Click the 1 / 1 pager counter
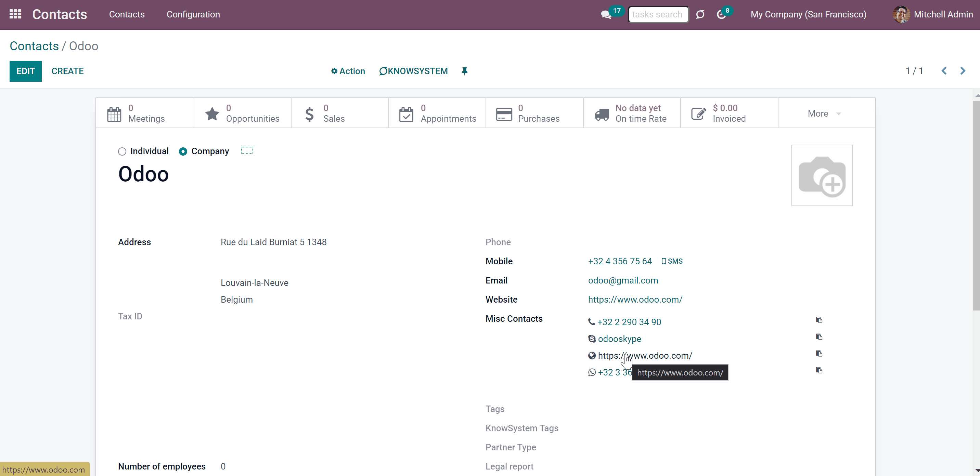 pos(914,71)
